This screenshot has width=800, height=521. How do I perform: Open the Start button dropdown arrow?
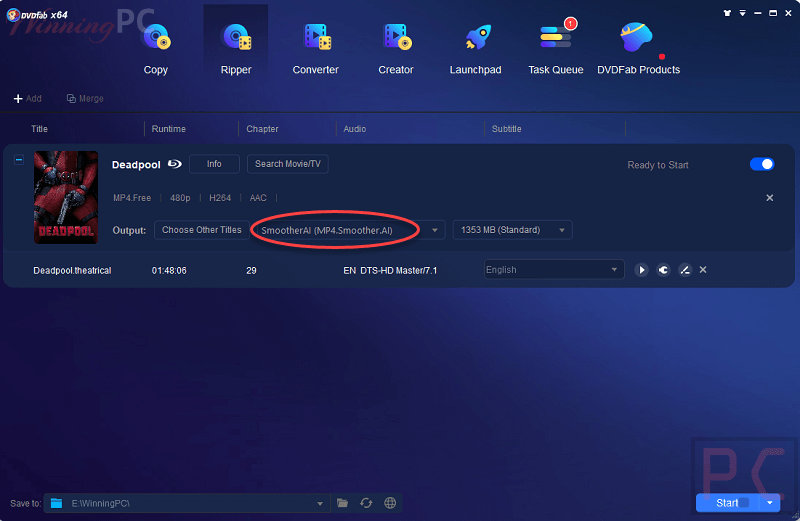click(770, 503)
